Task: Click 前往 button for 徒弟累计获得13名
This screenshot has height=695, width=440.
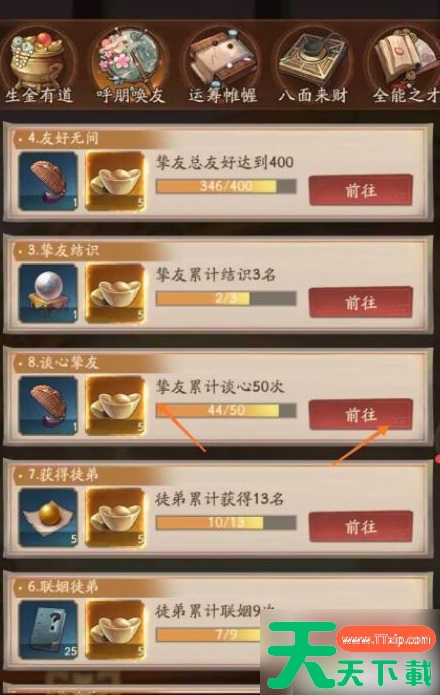Action: click(x=361, y=527)
